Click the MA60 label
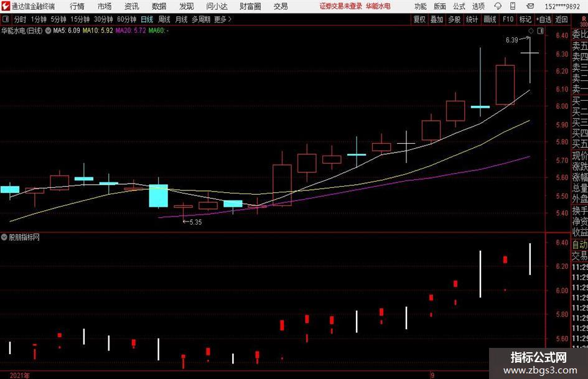The height and width of the screenshot is (379, 588). pyautogui.click(x=159, y=30)
